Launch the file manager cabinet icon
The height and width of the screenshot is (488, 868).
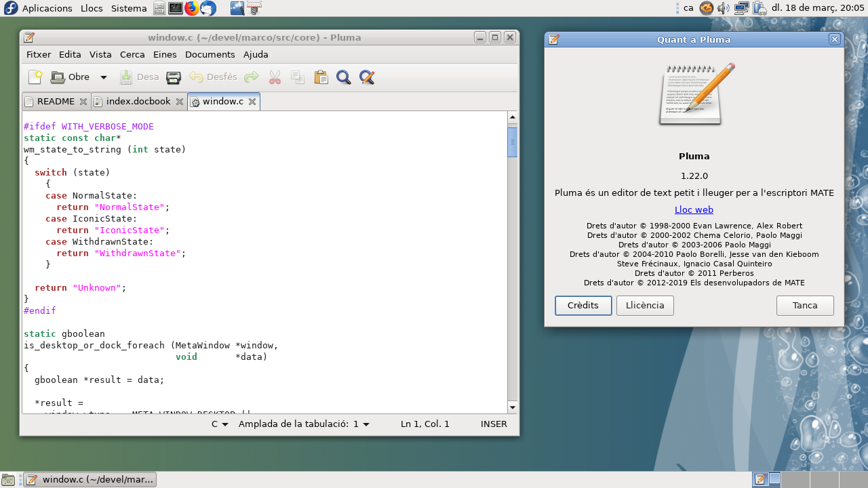(x=159, y=8)
